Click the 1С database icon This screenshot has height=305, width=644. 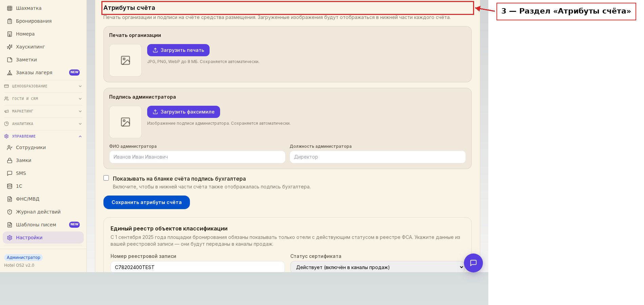9,186
